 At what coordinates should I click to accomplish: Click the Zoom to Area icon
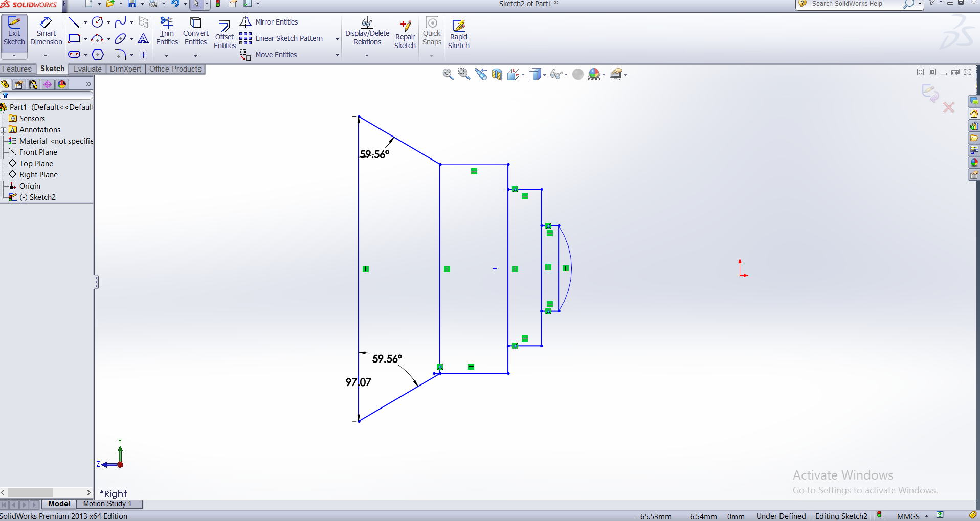tap(464, 75)
